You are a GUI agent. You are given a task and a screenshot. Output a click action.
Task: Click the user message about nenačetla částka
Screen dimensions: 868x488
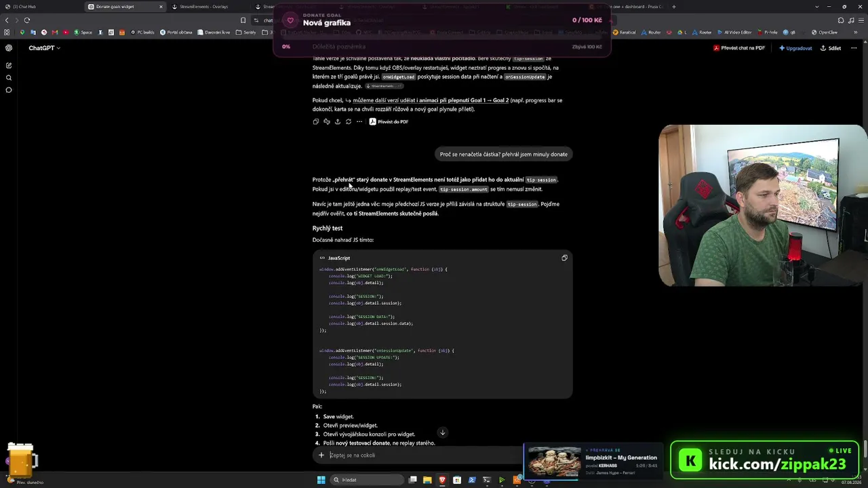503,155
